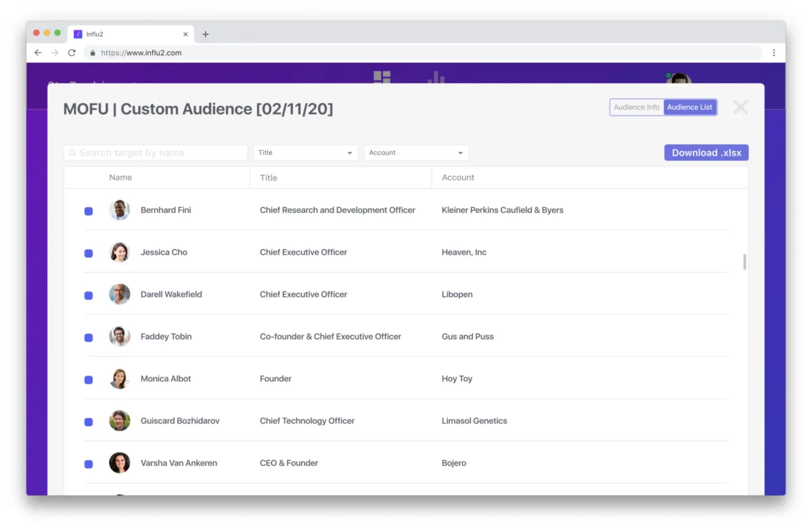Click Jessica Cho's profile photo
This screenshot has width=812, height=527.
click(120, 252)
